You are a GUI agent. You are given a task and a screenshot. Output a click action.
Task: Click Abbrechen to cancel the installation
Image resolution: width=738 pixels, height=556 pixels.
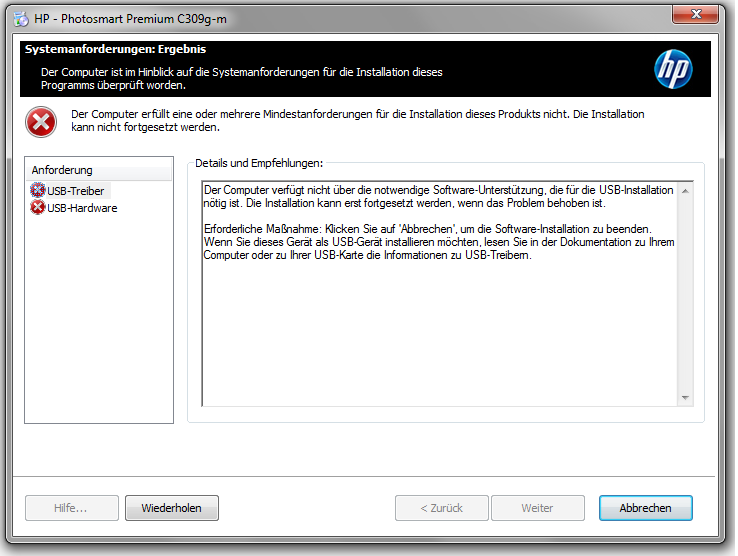(645, 508)
